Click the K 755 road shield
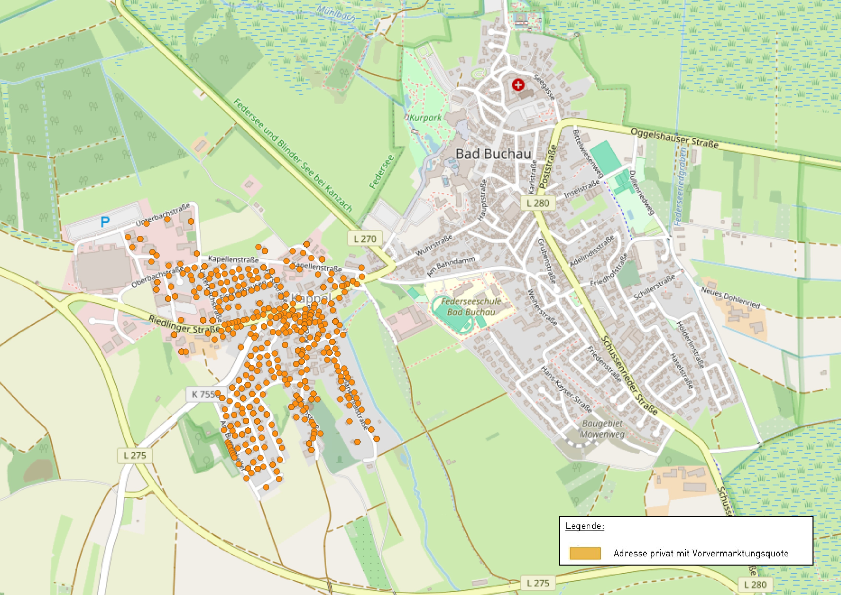Image resolution: width=842 pixels, height=595 pixels. click(x=203, y=394)
